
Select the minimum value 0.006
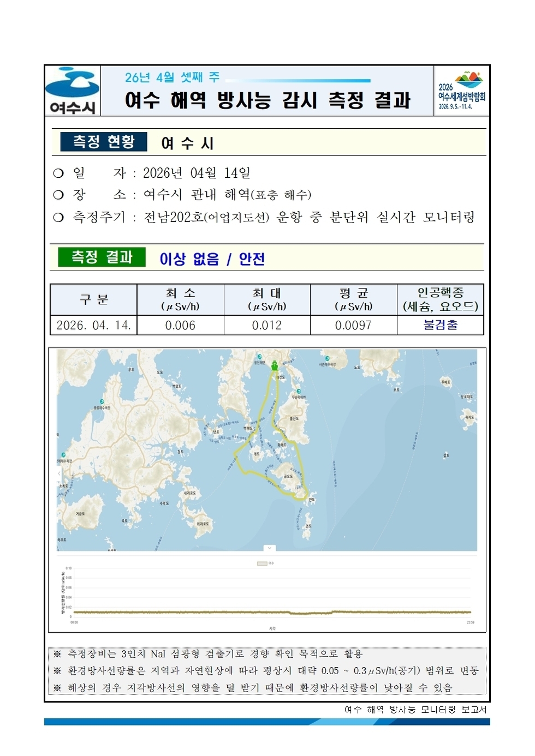click(180, 325)
